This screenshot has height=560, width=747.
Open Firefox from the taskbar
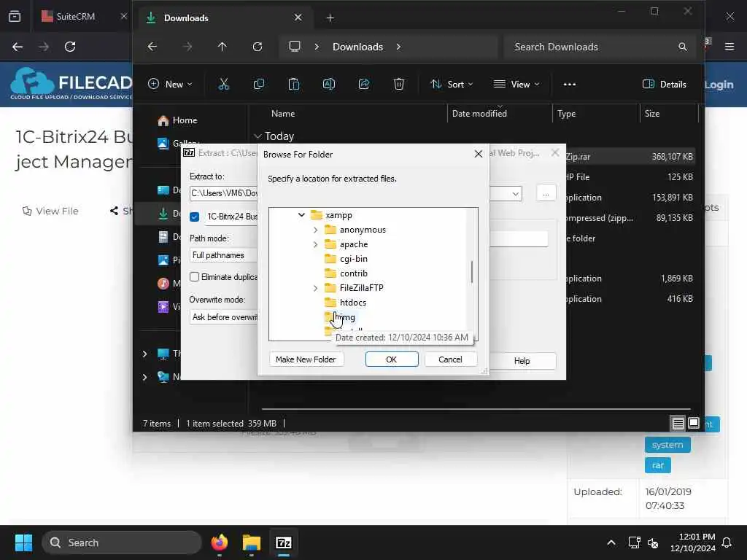(x=219, y=542)
